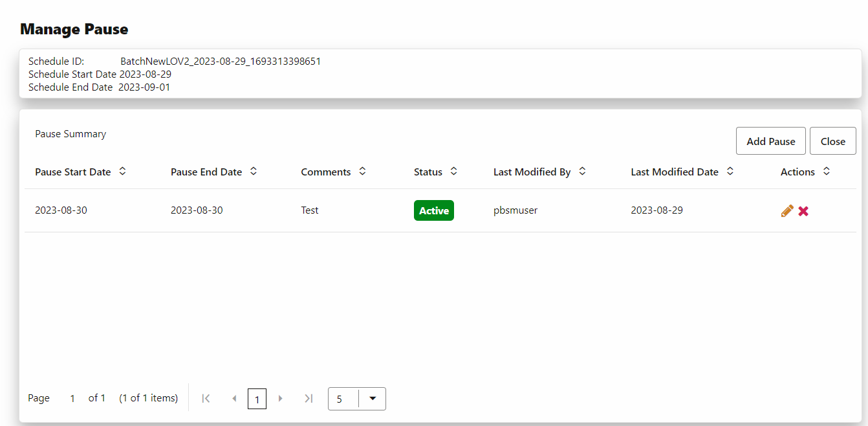The image size is (868, 426).
Task: Sort by Pause End Date arrows
Action: tap(254, 172)
